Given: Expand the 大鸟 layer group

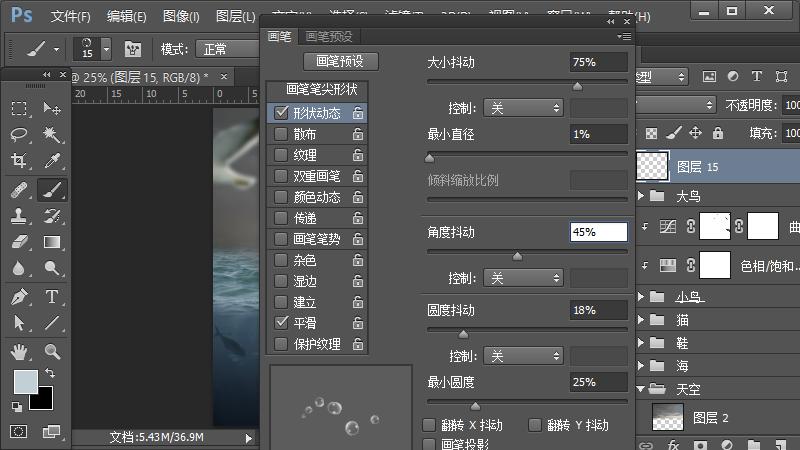Looking at the screenshot, I should 641,195.
